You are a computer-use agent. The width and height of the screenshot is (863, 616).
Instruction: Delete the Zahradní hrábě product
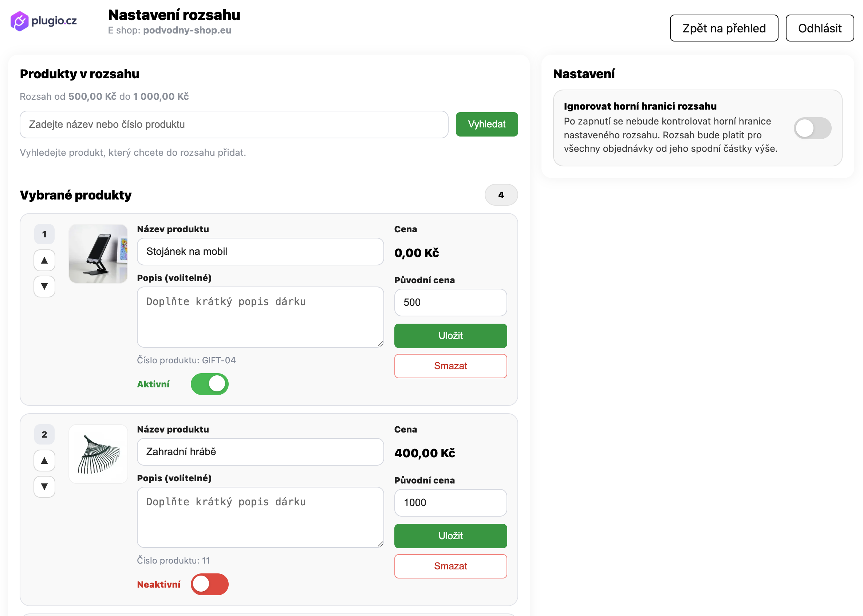point(450,566)
